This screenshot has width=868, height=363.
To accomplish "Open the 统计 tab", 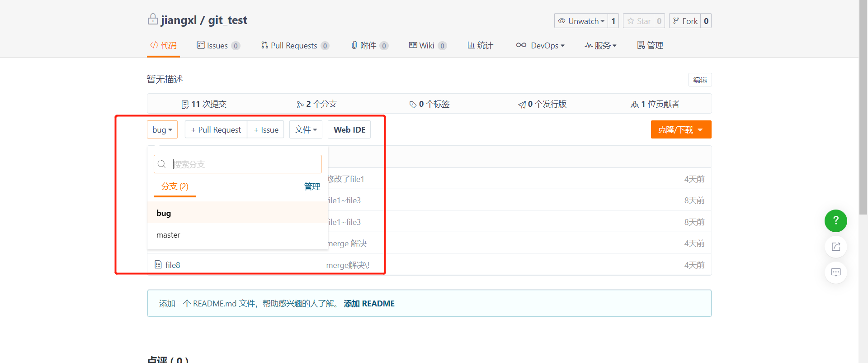I will pyautogui.click(x=480, y=45).
